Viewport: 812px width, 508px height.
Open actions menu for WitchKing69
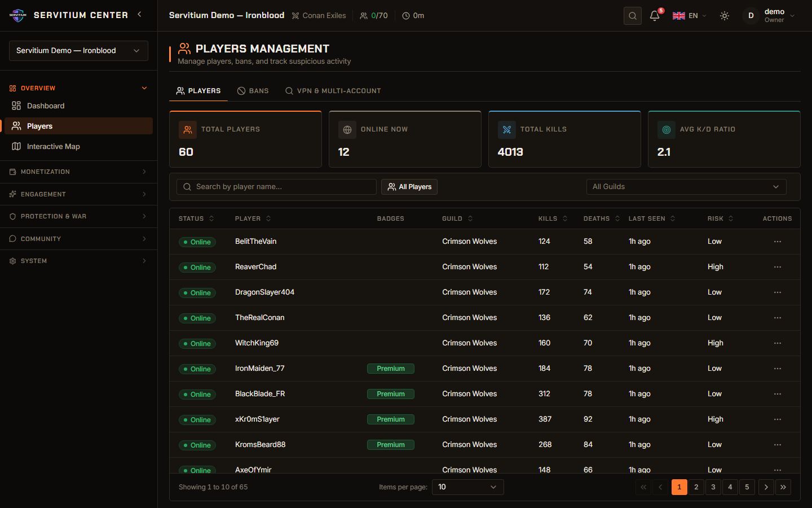click(x=778, y=343)
